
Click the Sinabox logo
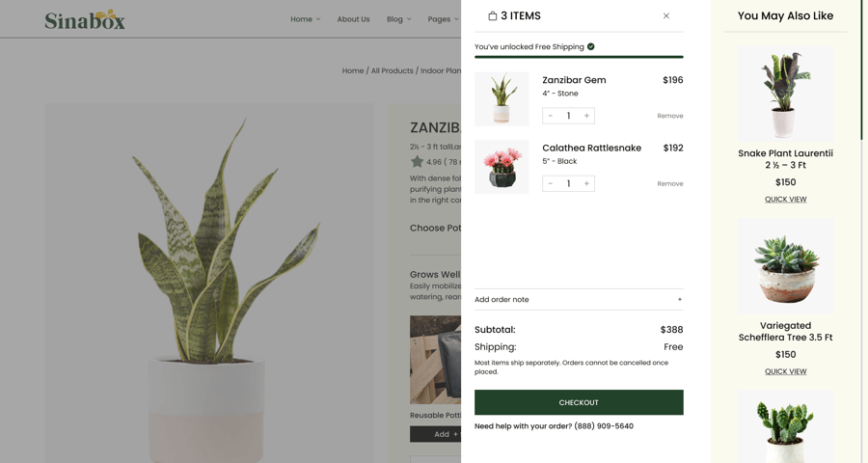click(x=85, y=19)
